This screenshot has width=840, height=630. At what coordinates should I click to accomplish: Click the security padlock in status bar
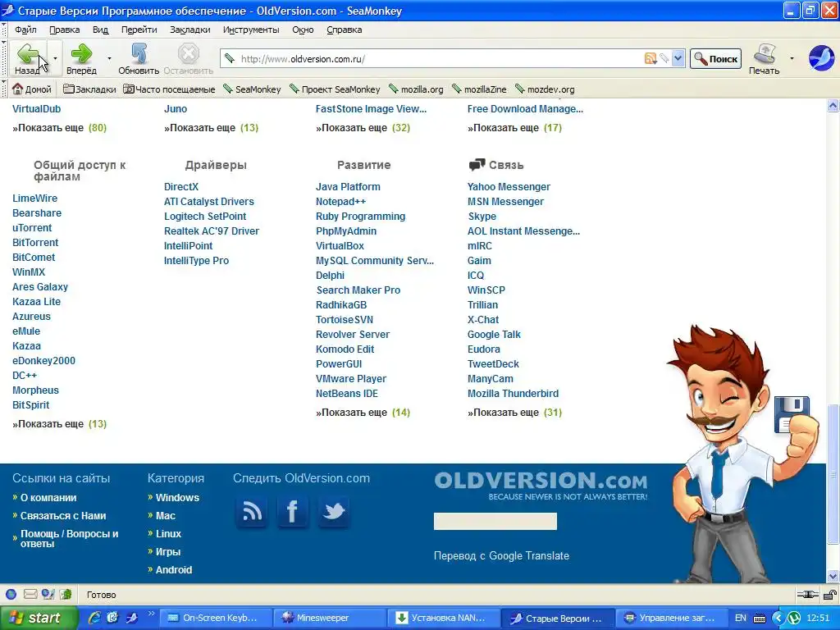tap(830, 595)
